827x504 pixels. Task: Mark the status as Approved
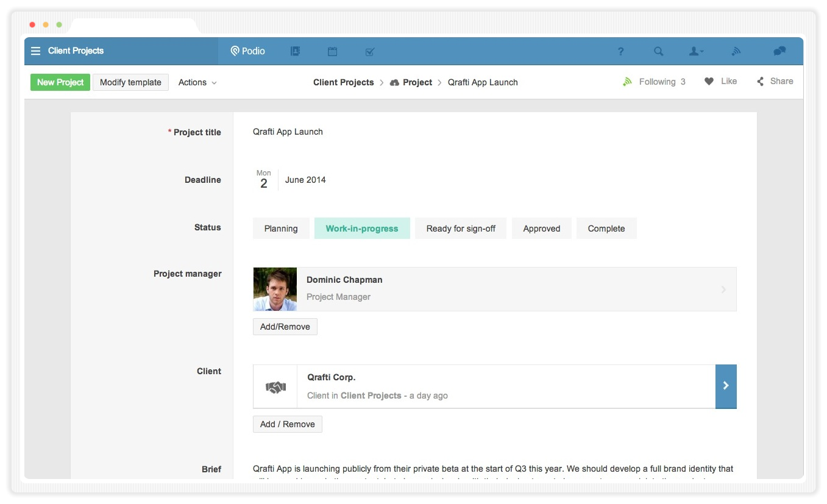coord(542,229)
